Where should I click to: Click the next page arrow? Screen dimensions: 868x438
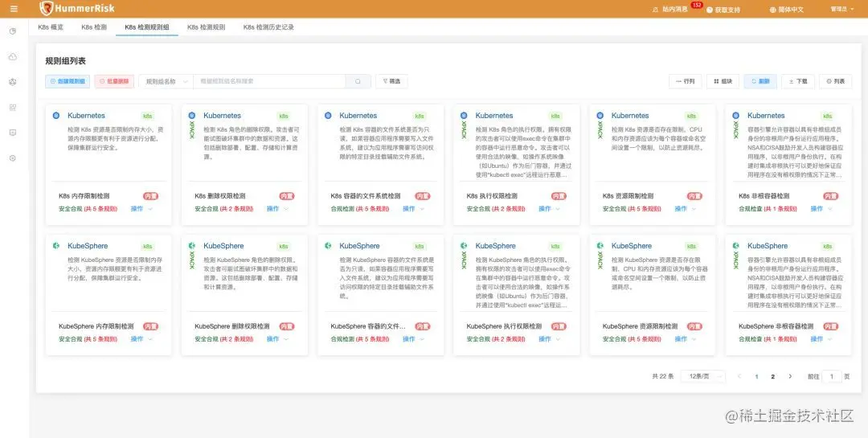pos(790,376)
